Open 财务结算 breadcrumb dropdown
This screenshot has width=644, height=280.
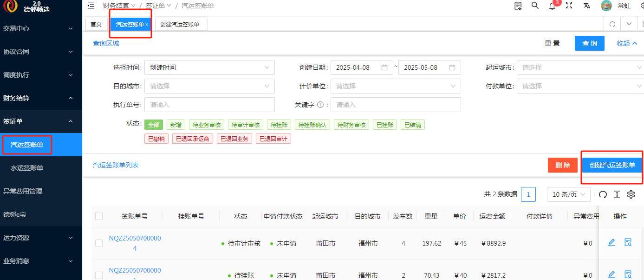tap(119, 6)
